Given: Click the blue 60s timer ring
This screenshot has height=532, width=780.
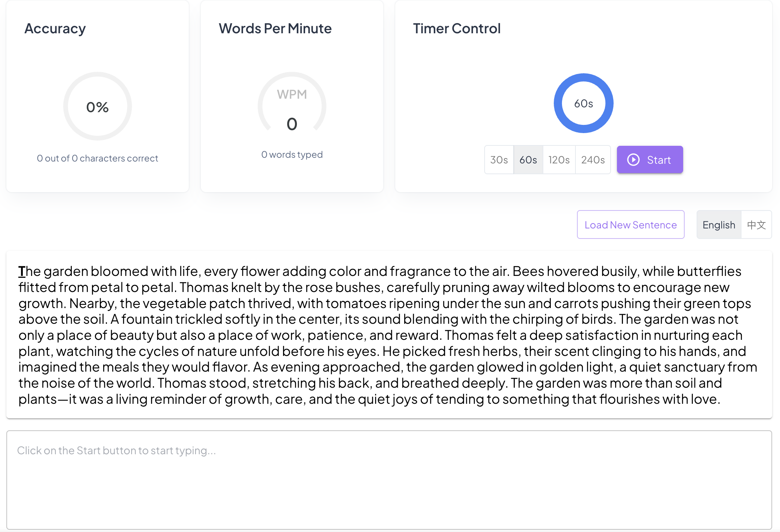Looking at the screenshot, I should 583,103.
